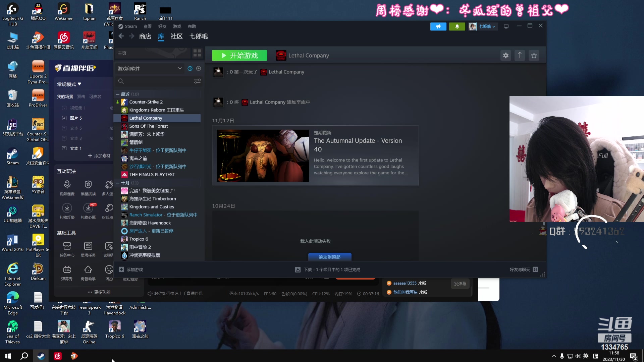Switch library to grid view icon
The image size is (644, 362).
tap(197, 53)
